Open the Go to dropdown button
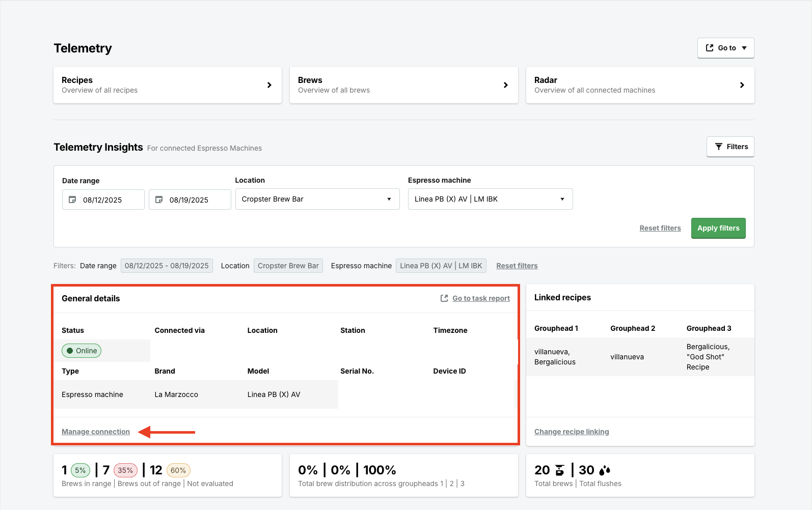 (725, 48)
